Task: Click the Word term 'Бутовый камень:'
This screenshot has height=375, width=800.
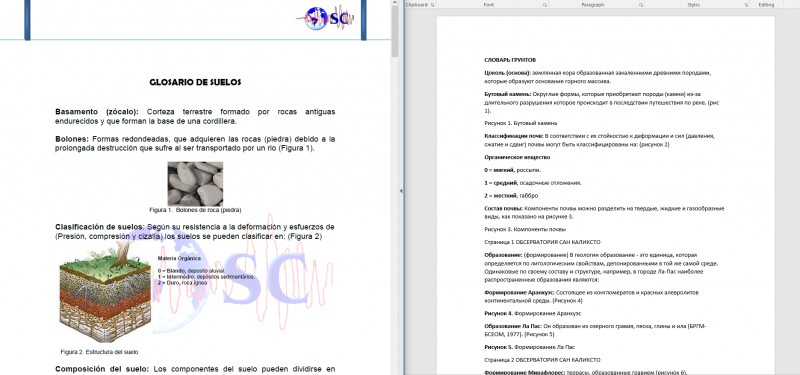Action: point(508,94)
